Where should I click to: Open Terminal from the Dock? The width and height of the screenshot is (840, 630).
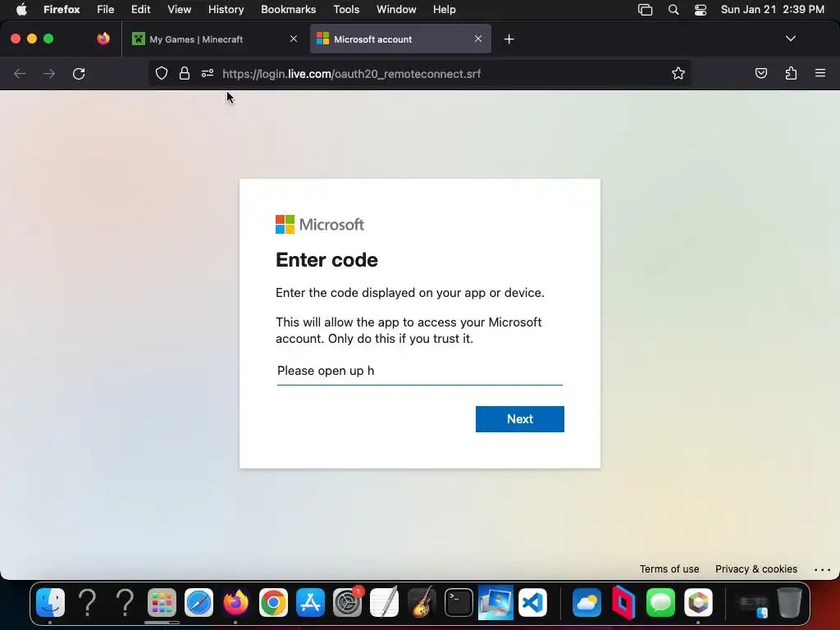point(459,603)
